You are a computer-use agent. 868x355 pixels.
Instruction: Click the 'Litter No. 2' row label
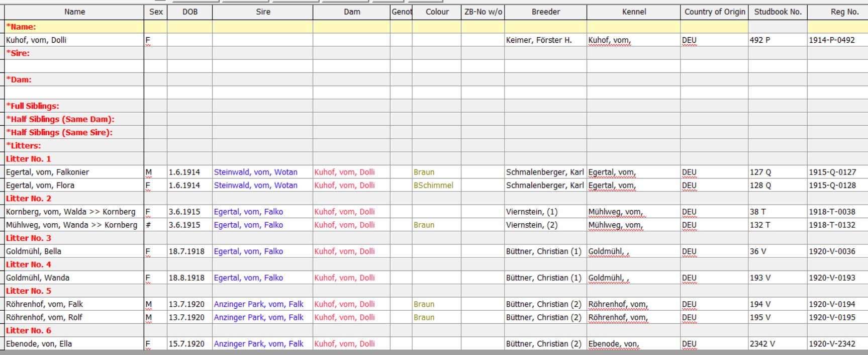click(29, 199)
